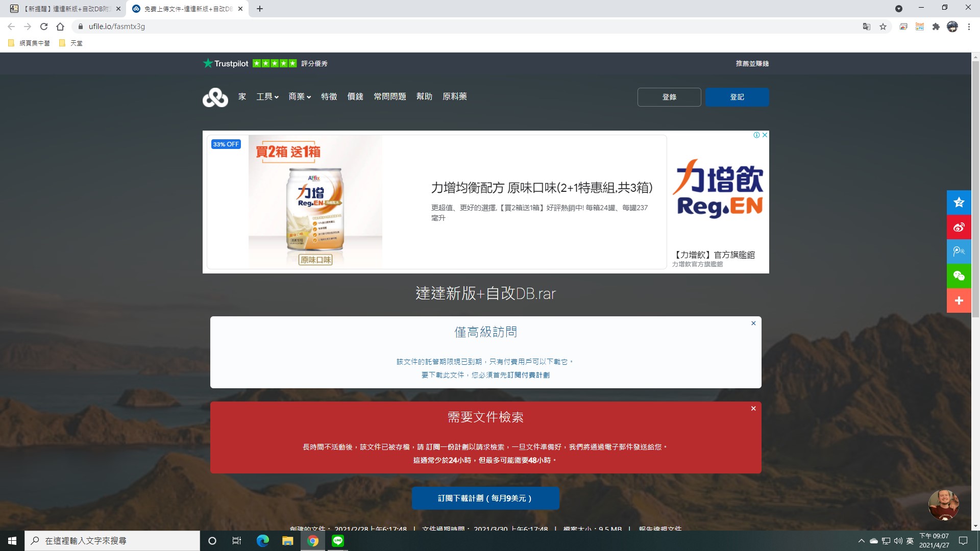The height and width of the screenshot is (551, 980).
Task: Open File Explorer from taskbar
Action: [x=287, y=541]
